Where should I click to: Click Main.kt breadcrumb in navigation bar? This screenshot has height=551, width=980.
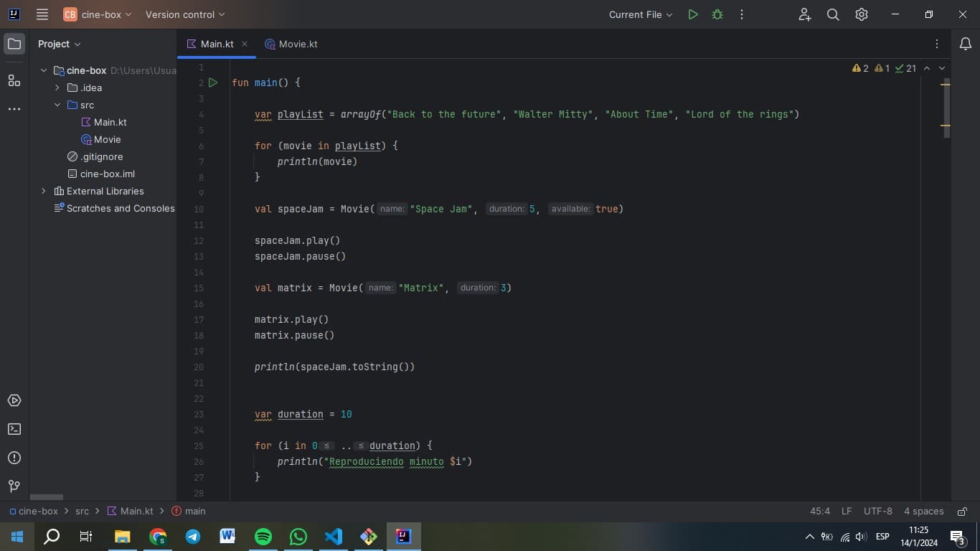point(131,512)
